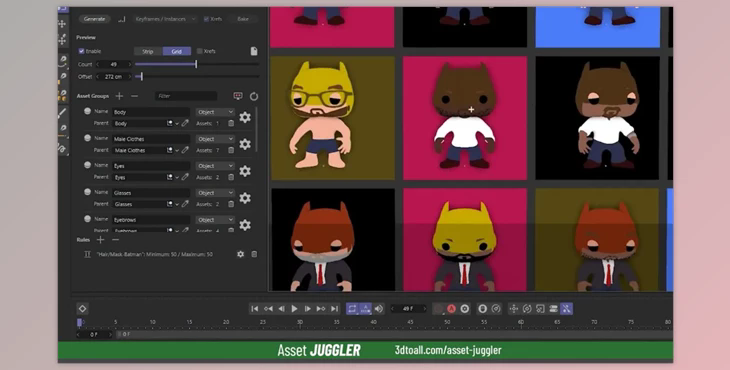Go to start of animation

coord(255,309)
